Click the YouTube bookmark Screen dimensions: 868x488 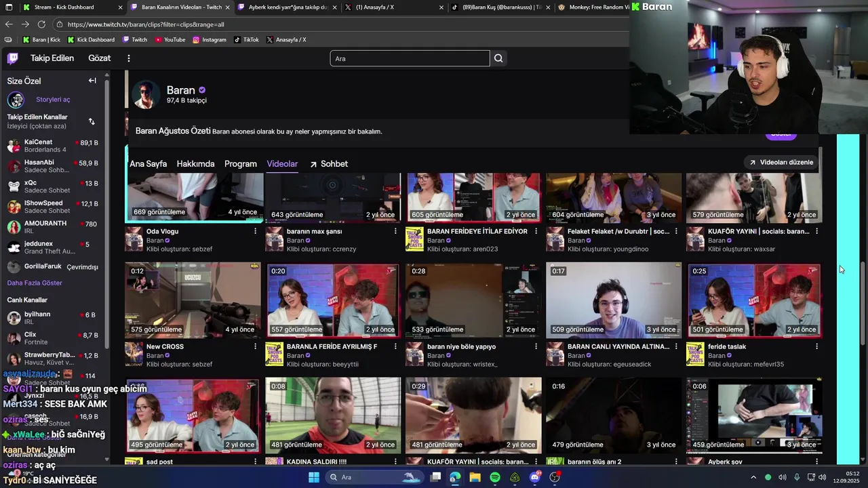pos(170,40)
